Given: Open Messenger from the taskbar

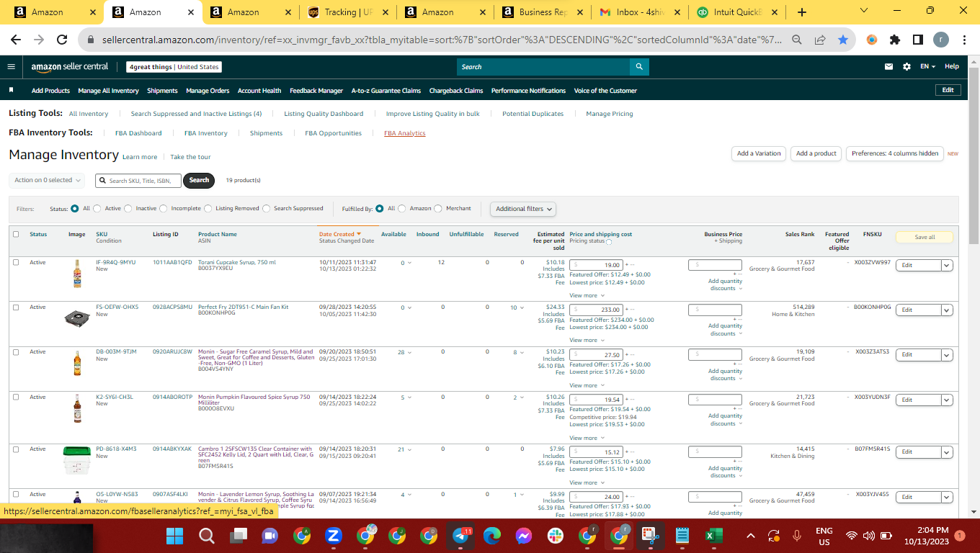Looking at the screenshot, I should pyautogui.click(x=524, y=536).
